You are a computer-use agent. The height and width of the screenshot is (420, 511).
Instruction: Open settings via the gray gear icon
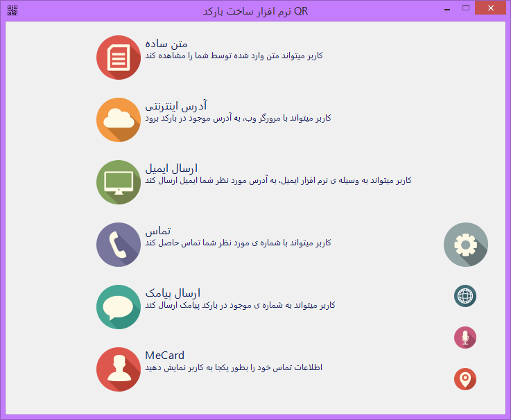coord(466,245)
